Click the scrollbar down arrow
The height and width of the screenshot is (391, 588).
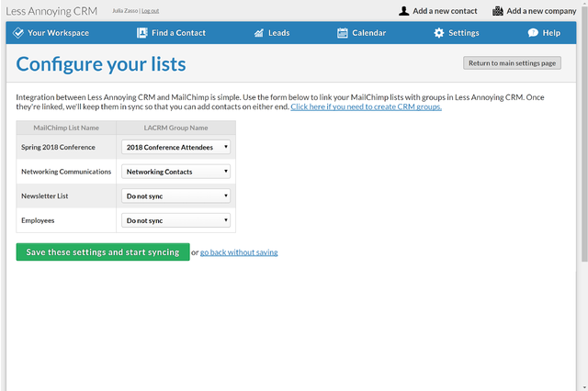584,387
